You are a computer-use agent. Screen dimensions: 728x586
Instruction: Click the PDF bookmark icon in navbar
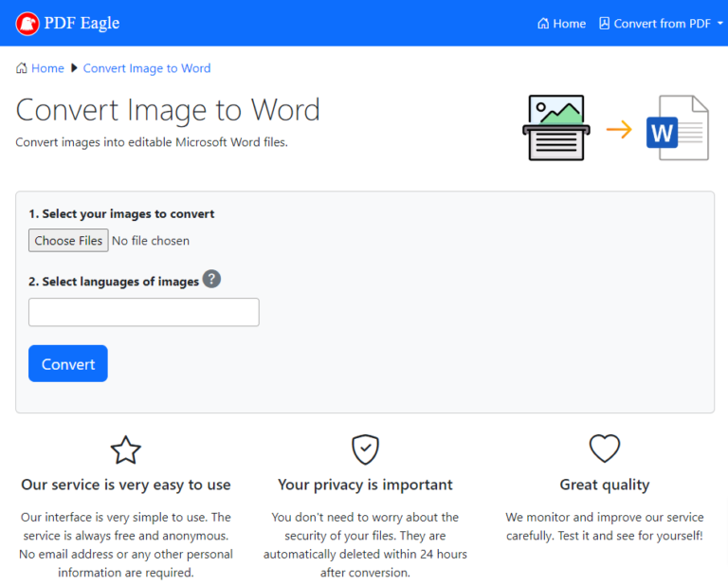tap(604, 23)
